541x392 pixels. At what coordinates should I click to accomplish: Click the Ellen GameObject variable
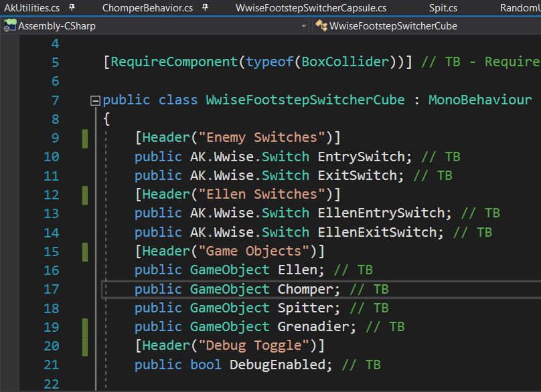[297, 270]
